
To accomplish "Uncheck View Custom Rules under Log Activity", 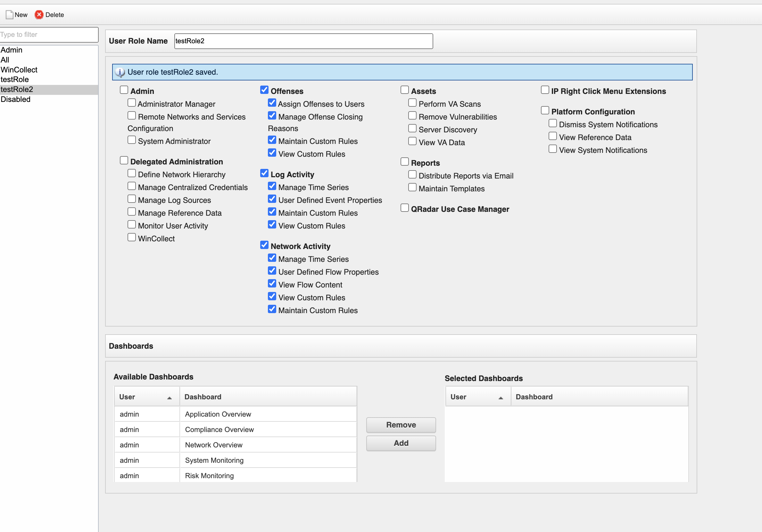I will [272, 225].
